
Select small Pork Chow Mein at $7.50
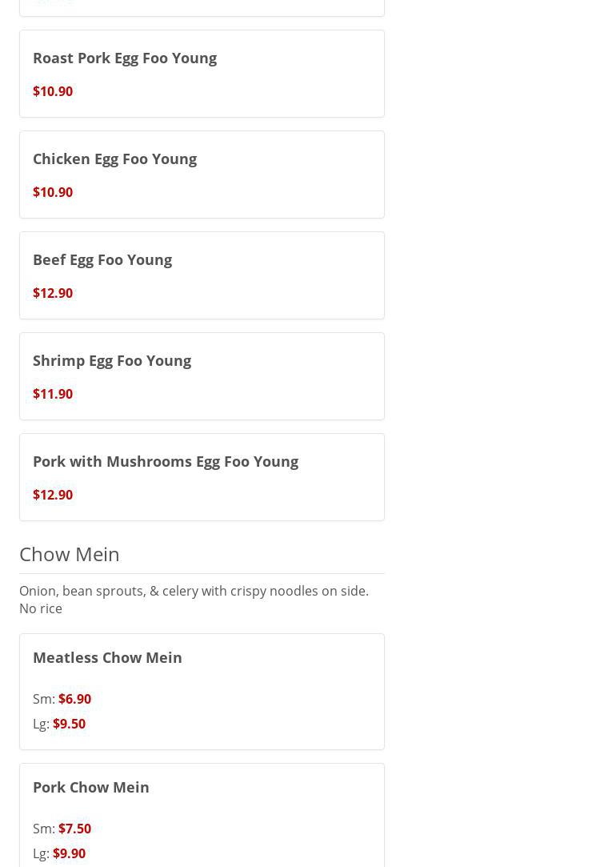[74, 829]
